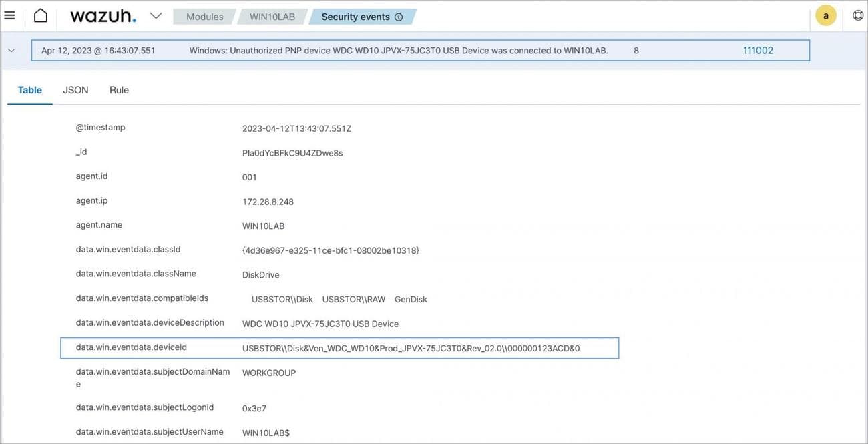Switch to the Rule tab
868x444 pixels.
pos(119,90)
